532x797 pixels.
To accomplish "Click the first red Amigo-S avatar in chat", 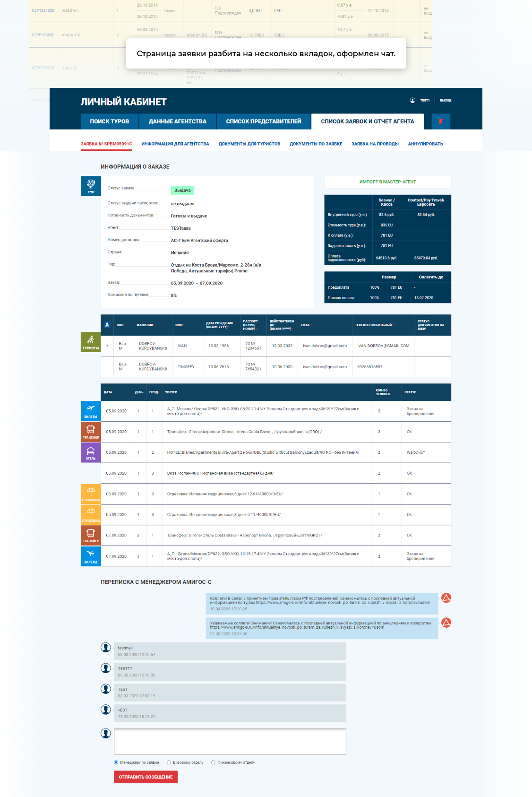I will [x=446, y=598].
